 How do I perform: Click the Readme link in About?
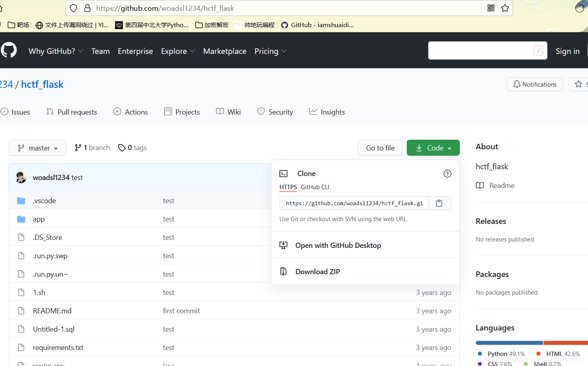[502, 185]
